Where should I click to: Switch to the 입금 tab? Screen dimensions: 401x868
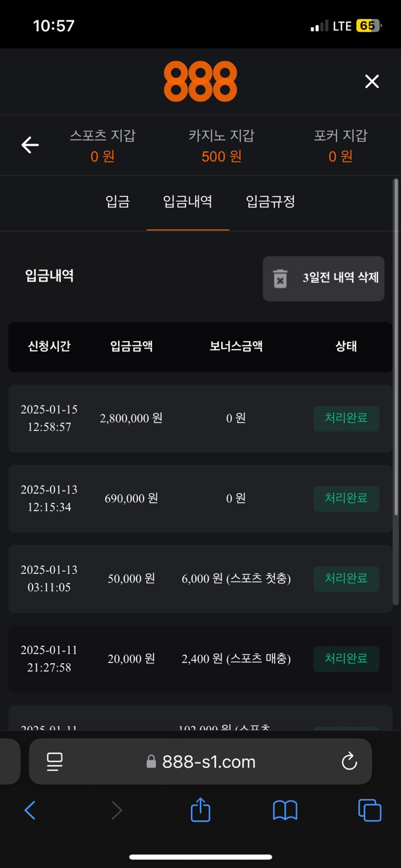click(117, 201)
